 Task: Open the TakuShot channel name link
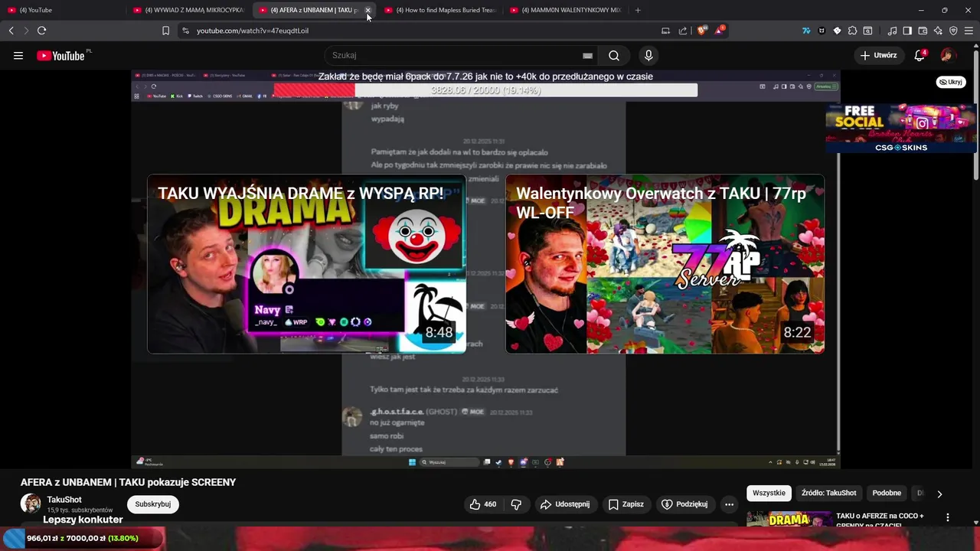[x=64, y=500]
